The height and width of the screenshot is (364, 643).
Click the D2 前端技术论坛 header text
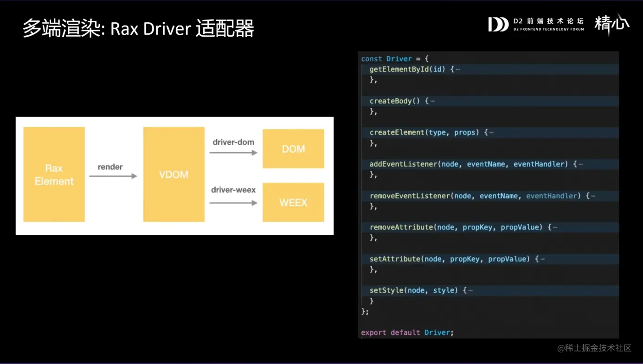point(548,21)
